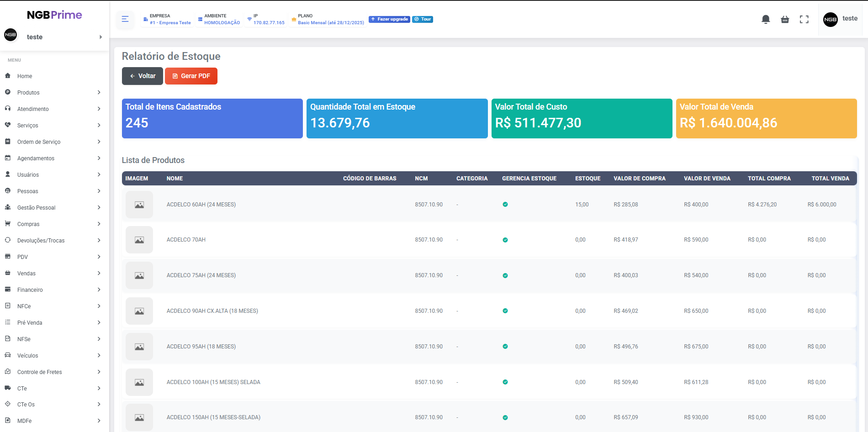This screenshot has height=432, width=868.
Task: Click the Veículos car icon
Action: click(x=8, y=355)
